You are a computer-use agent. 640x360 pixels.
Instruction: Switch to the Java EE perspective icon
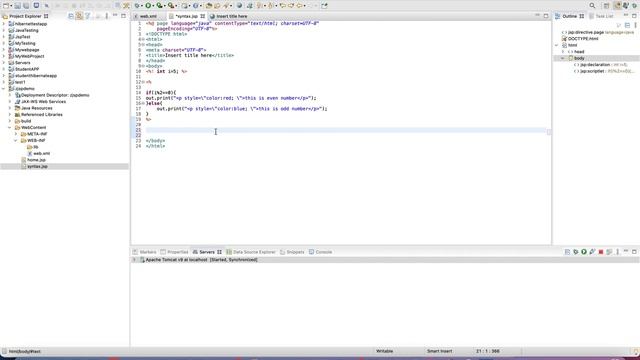617,6
